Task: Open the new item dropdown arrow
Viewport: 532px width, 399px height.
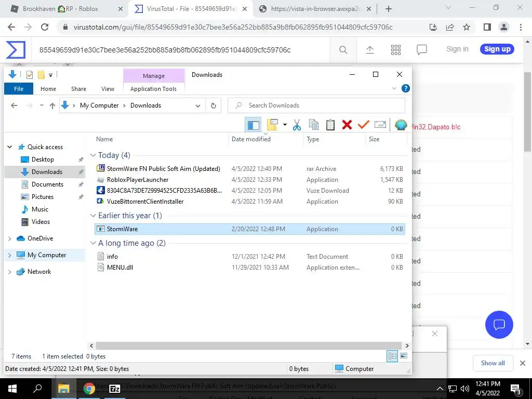Action: click(x=285, y=125)
